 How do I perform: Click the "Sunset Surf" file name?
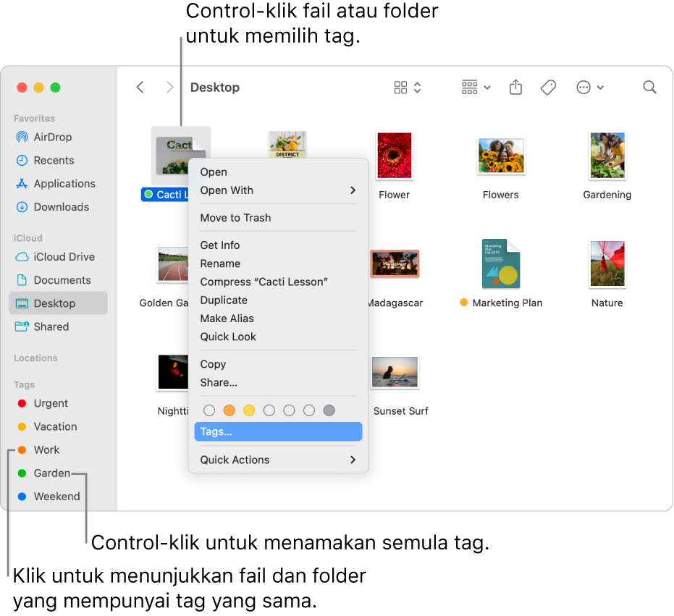400,411
